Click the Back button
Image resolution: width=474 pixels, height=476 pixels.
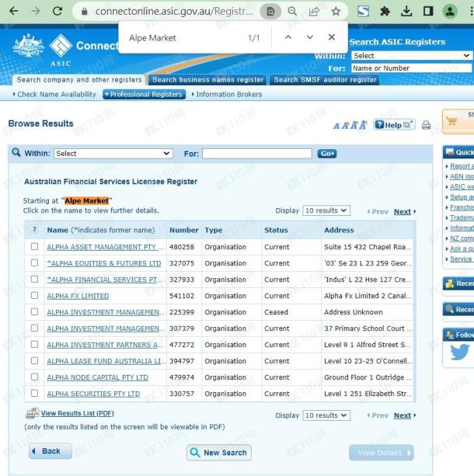(x=51, y=451)
